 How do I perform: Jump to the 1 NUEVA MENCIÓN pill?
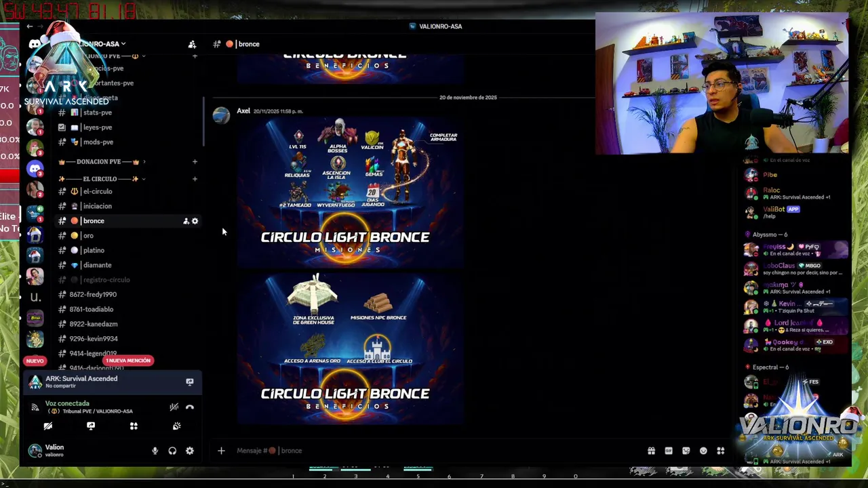pos(128,361)
